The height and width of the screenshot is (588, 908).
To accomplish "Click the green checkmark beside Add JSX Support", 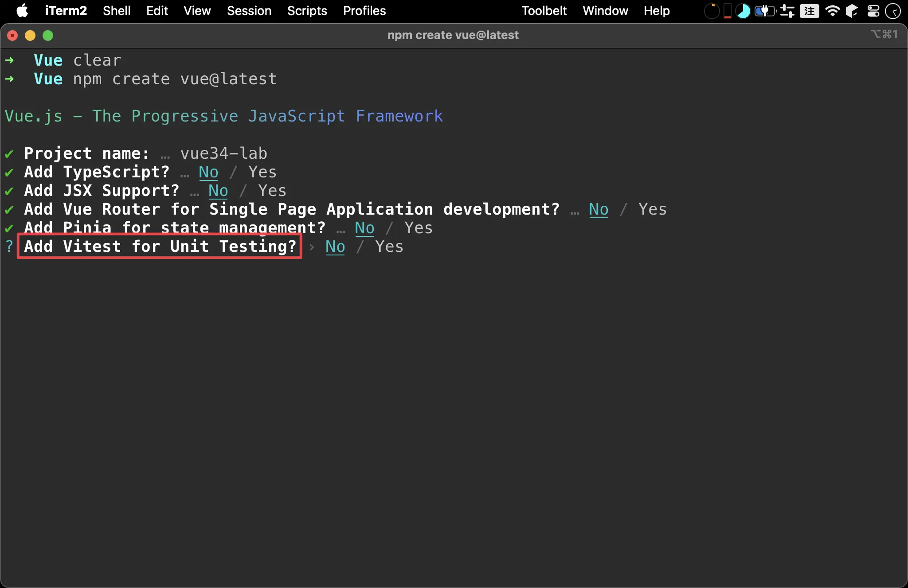I will tap(9, 191).
